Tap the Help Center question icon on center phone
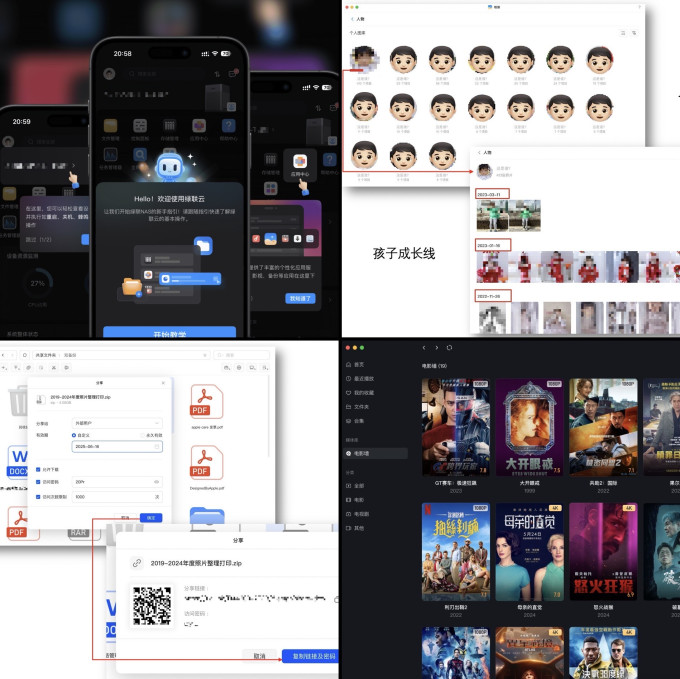The image size is (680, 679). (x=229, y=126)
